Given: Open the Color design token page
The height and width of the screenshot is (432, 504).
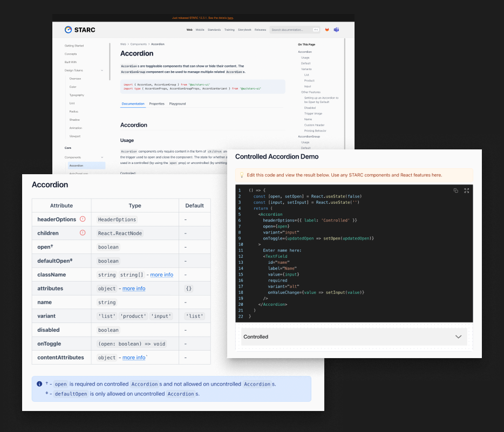Looking at the screenshot, I should [73, 87].
